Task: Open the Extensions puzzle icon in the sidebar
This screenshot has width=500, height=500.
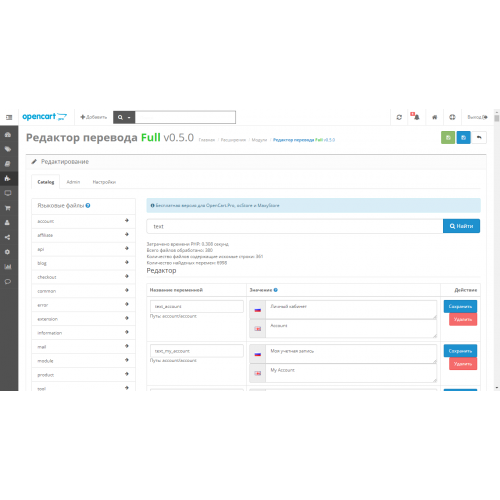Action: coord(8,178)
